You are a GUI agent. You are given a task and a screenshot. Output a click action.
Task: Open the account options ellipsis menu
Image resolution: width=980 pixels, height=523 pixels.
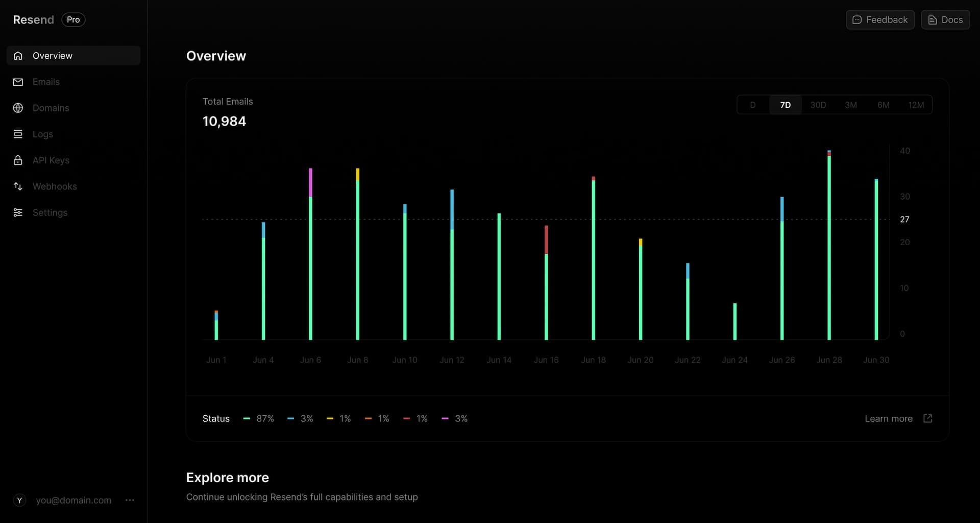(x=130, y=500)
